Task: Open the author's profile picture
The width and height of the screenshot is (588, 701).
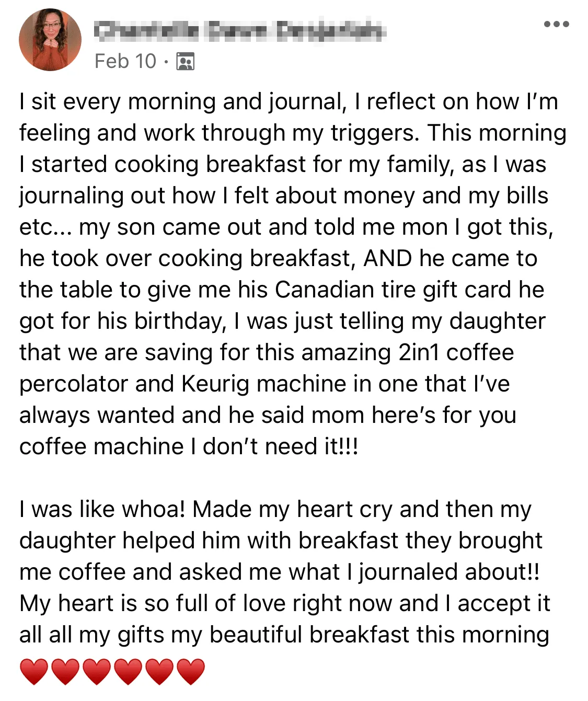Action: 50,40
